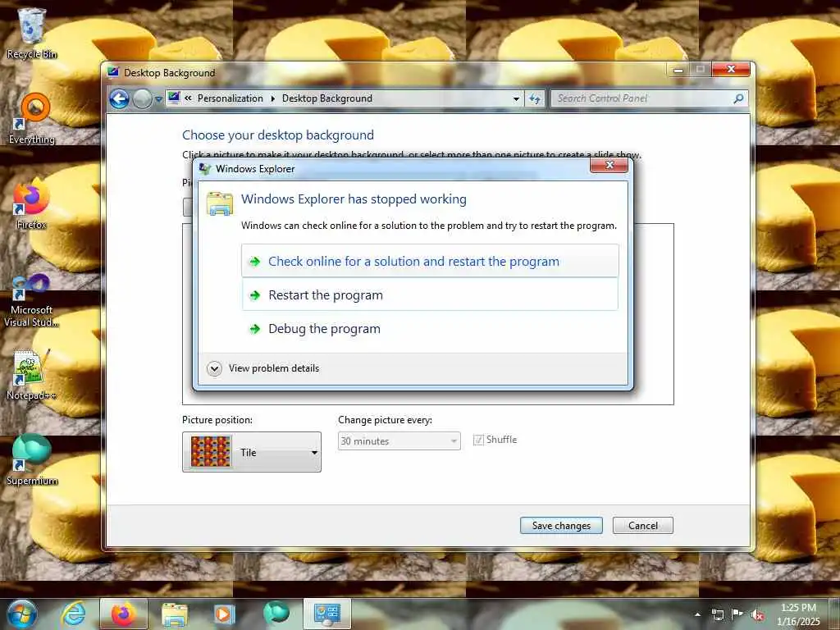Viewport: 840px width, 630px height.
Task: Refresh the Desktop Background page
Action: pos(535,98)
